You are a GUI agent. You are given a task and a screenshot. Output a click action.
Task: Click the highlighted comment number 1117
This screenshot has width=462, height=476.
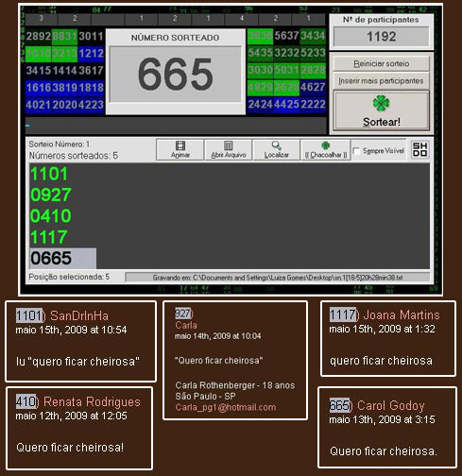342,314
